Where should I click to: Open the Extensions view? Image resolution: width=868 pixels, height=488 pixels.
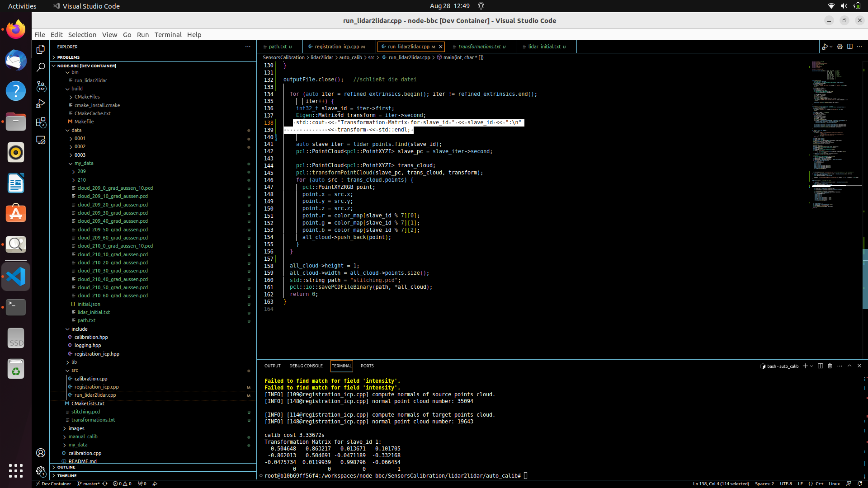click(x=41, y=122)
